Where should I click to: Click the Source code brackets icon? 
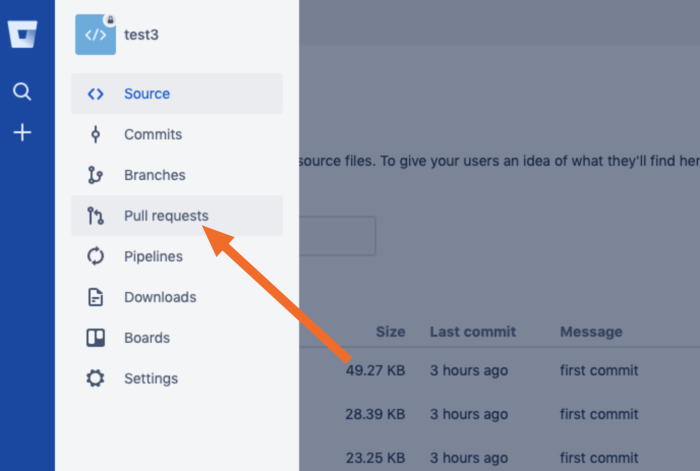pyautogui.click(x=95, y=94)
